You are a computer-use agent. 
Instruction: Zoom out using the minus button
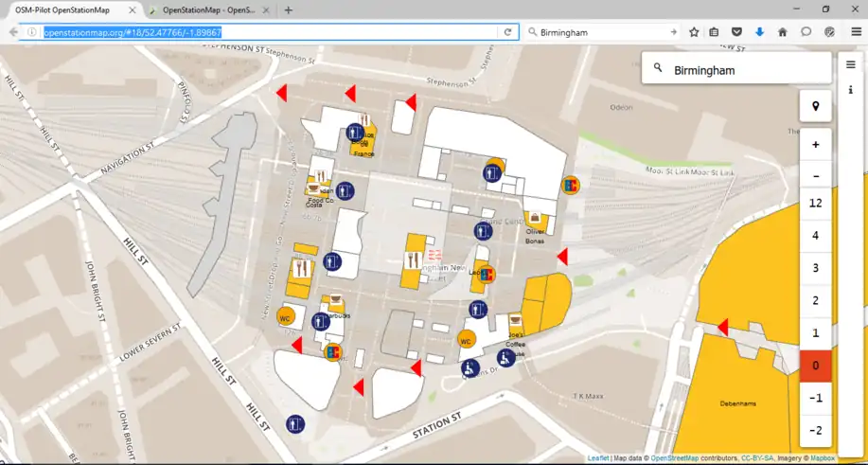[815, 176]
